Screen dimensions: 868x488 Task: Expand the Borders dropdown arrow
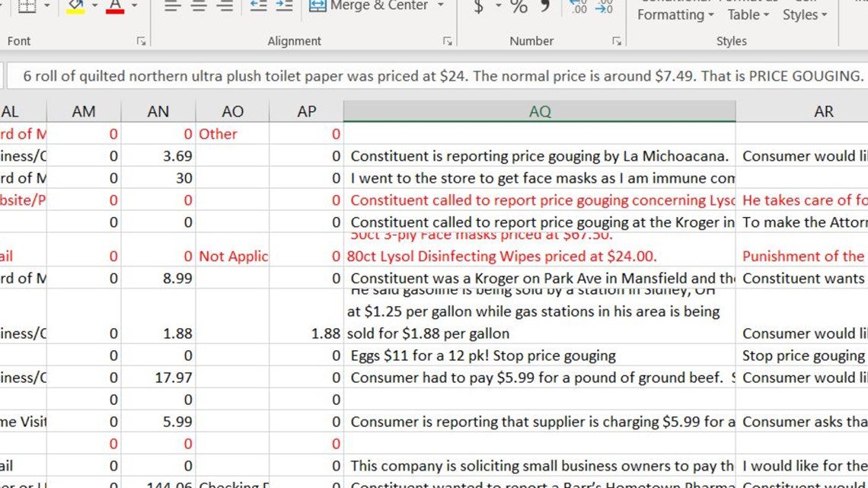[47, 5]
